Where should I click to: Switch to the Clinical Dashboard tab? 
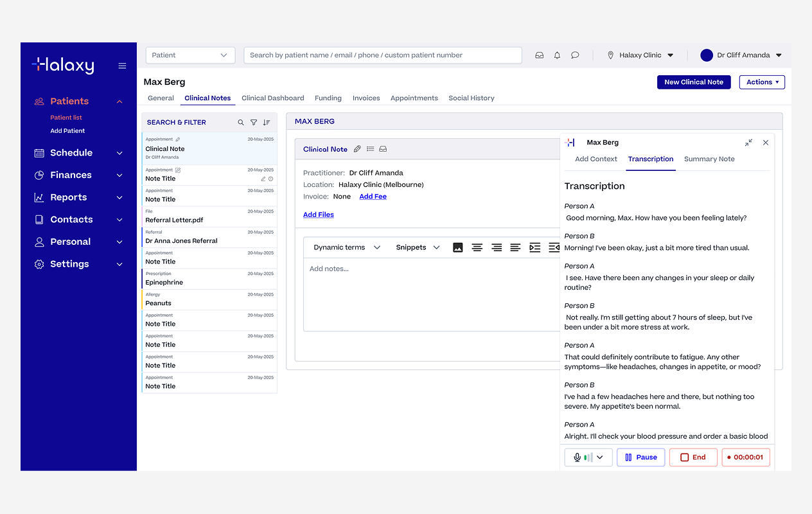pyautogui.click(x=273, y=98)
